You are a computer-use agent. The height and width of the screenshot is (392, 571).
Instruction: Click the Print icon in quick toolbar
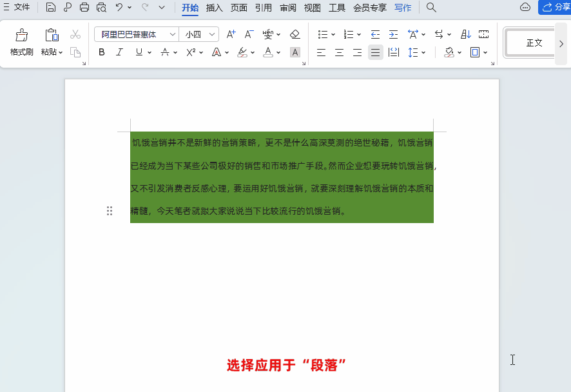(x=84, y=7)
